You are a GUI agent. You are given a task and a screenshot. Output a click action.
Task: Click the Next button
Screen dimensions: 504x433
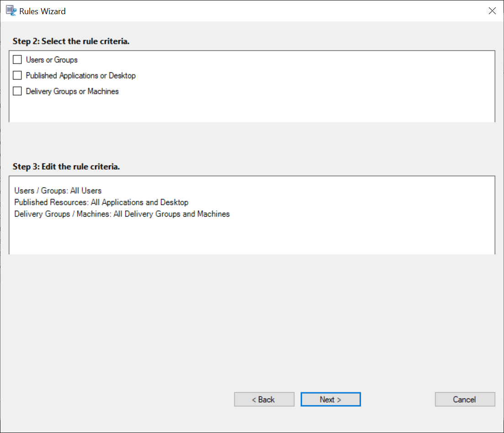coord(330,399)
